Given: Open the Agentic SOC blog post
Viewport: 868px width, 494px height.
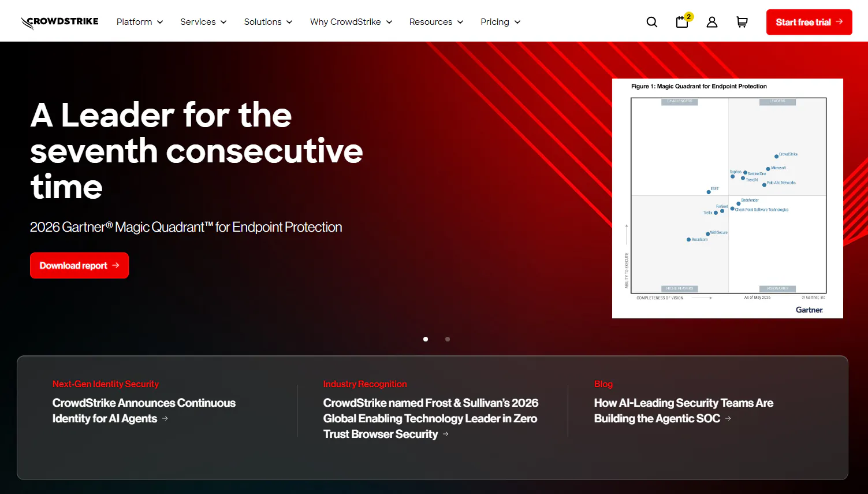Looking at the screenshot, I should (684, 411).
